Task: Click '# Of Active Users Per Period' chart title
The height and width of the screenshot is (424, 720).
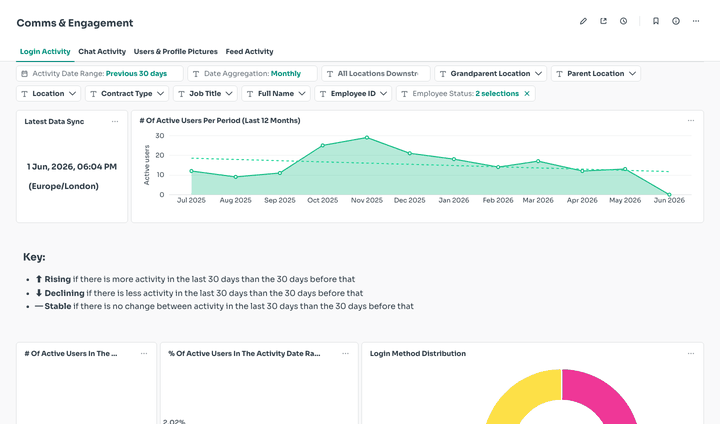Action: [x=220, y=121]
